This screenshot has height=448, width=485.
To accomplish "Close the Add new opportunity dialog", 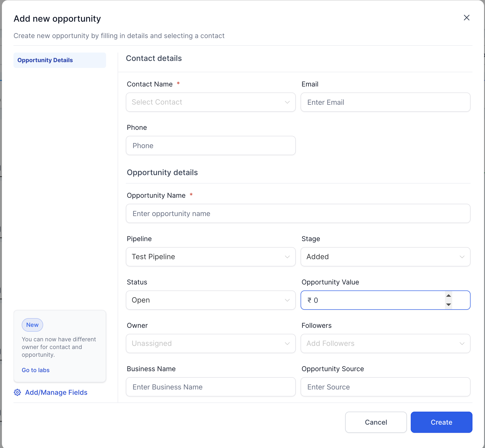I will tap(466, 18).
